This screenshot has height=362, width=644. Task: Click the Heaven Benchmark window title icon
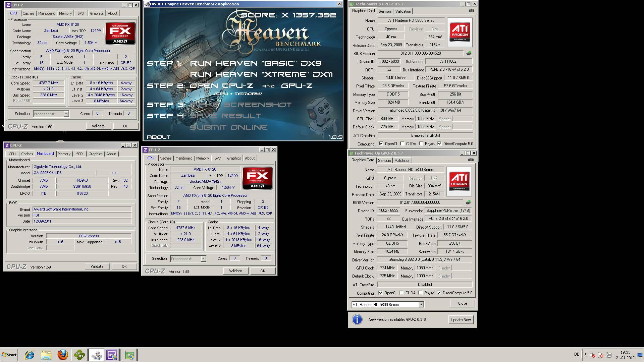[147, 4]
